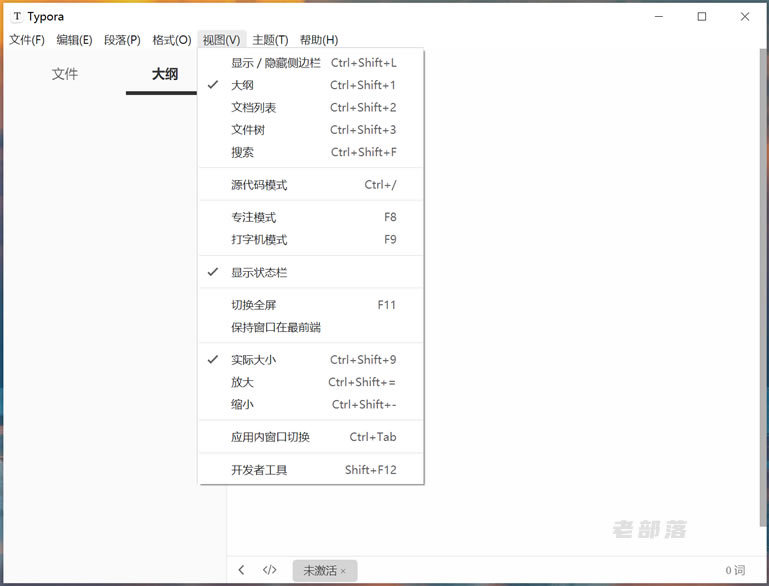Select 文件树 in the view menu
The height and width of the screenshot is (586, 769).
pyautogui.click(x=311, y=130)
